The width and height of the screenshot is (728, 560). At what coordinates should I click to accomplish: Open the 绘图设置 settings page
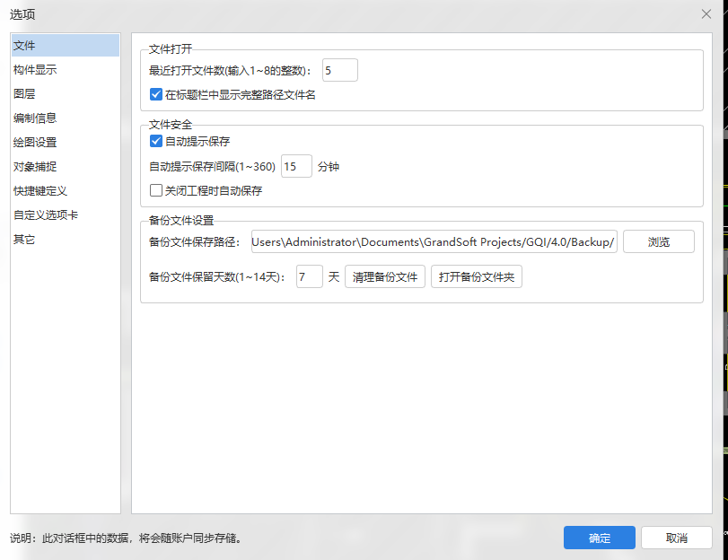(34, 142)
